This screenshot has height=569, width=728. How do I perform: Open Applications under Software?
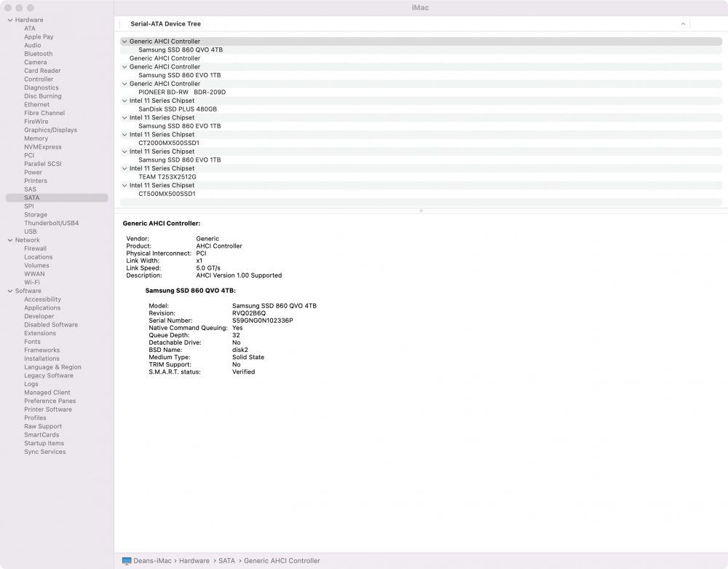pos(42,308)
